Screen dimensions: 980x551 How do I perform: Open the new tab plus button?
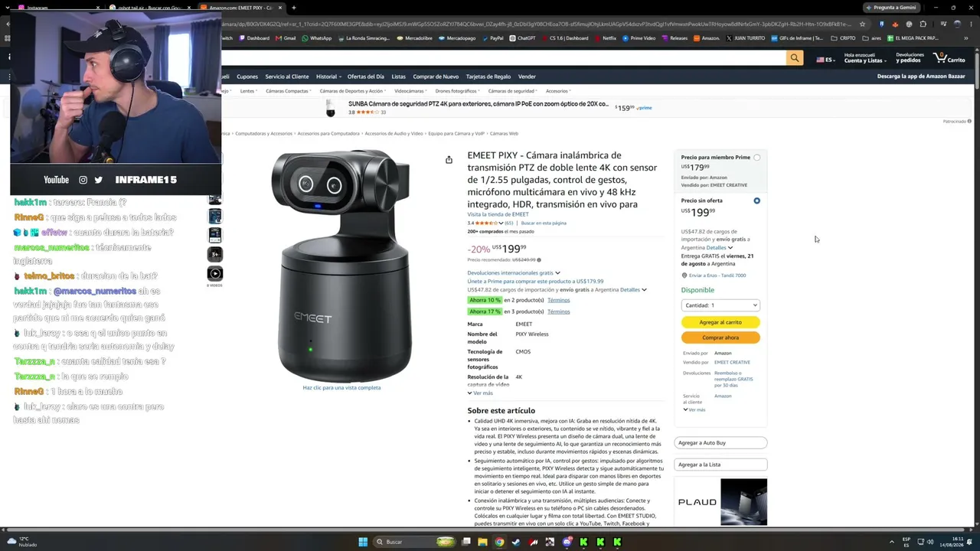(294, 8)
